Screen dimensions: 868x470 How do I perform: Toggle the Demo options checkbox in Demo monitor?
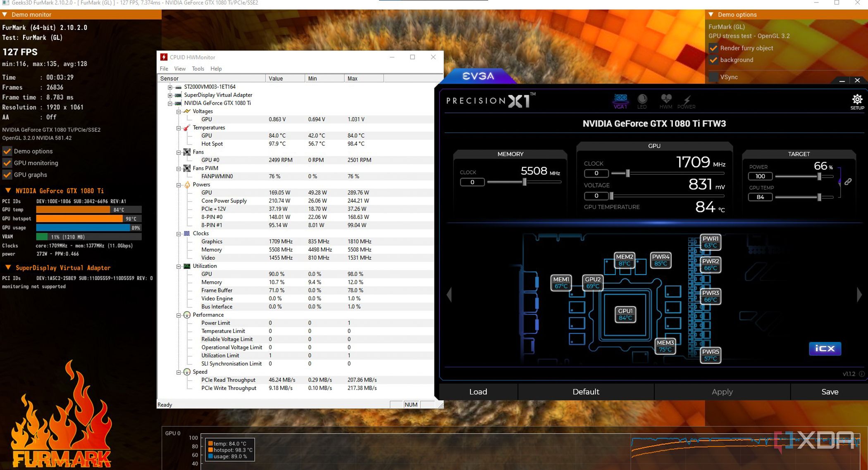pyautogui.click(x=7, y=151)
